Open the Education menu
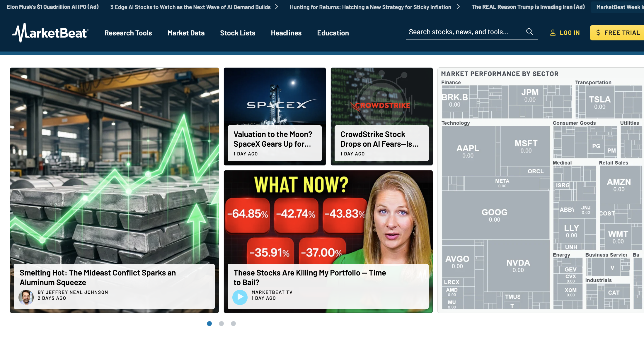 (x=333, y=33)
